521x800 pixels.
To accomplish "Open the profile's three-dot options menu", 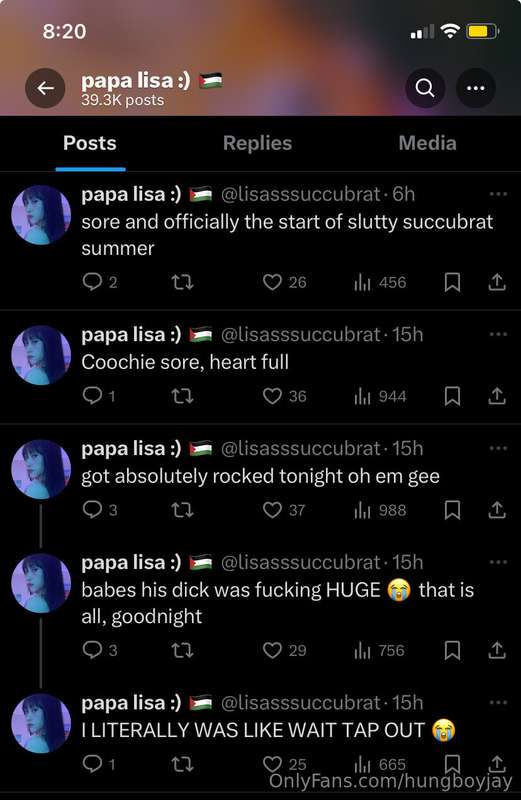I will (476, 88).
